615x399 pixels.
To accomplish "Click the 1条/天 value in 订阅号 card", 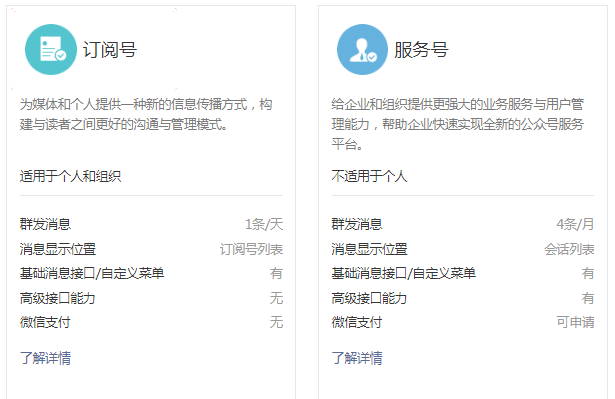I will pyautogui.click(x=264, y=224).
